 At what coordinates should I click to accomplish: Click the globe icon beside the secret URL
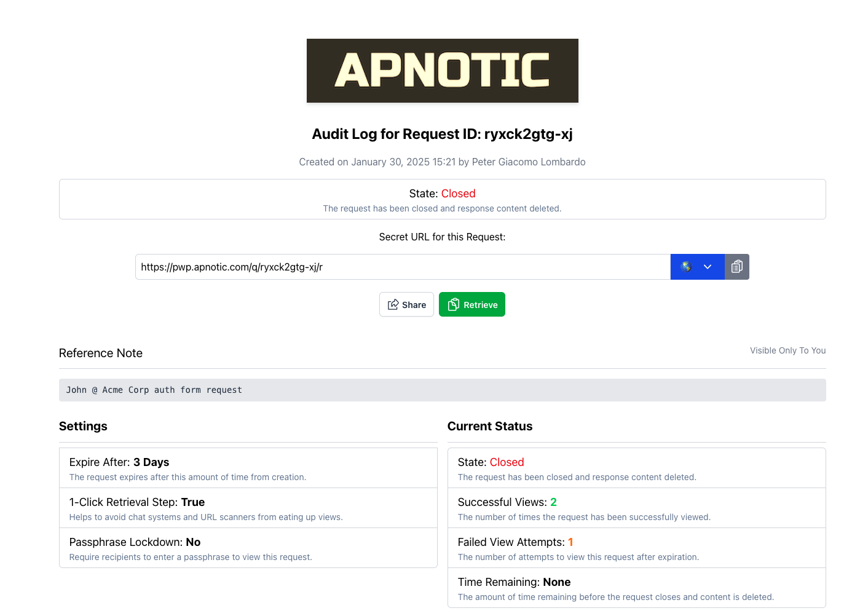pyautogui.click(x=686, y=267)
